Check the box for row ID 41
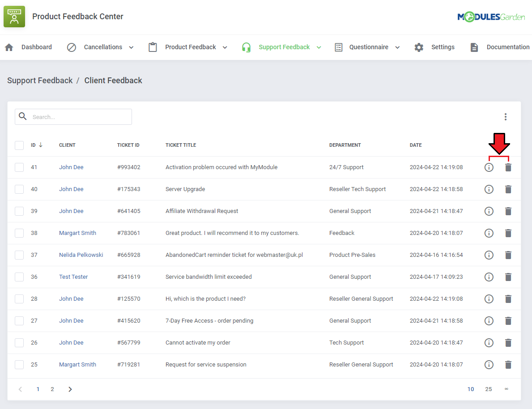The width and height of the screenshot is (532, 409). pos(19,167)
